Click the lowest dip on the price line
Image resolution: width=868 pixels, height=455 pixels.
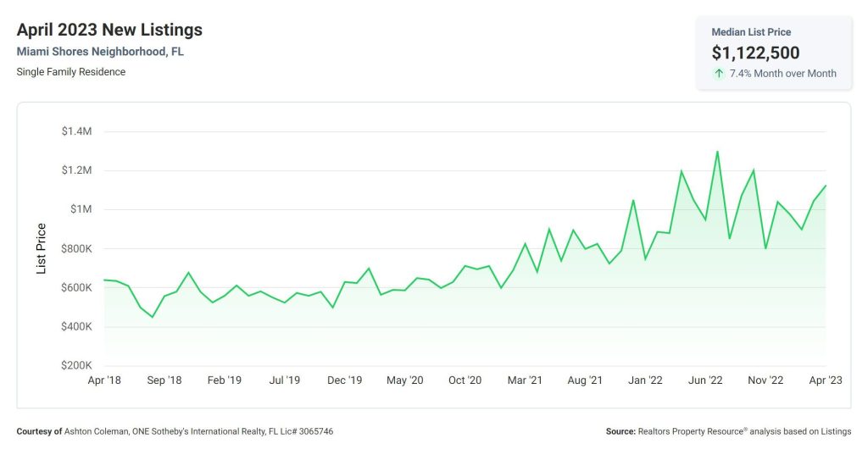pos(153,317)
